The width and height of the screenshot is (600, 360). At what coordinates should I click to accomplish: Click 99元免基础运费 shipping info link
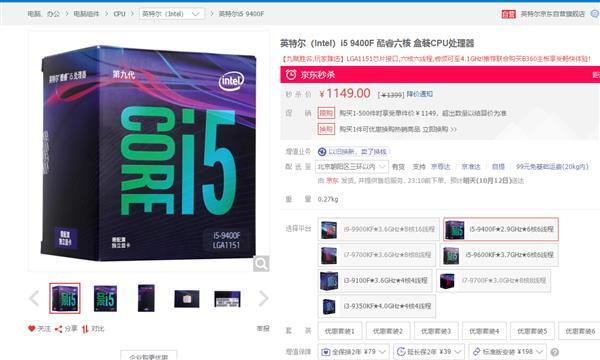click(552, 167)
